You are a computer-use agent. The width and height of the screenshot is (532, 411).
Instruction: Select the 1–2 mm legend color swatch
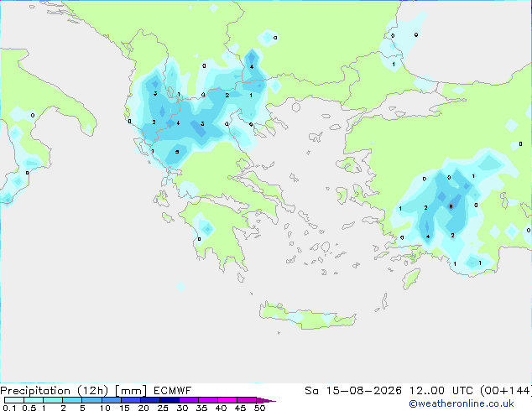53,400
